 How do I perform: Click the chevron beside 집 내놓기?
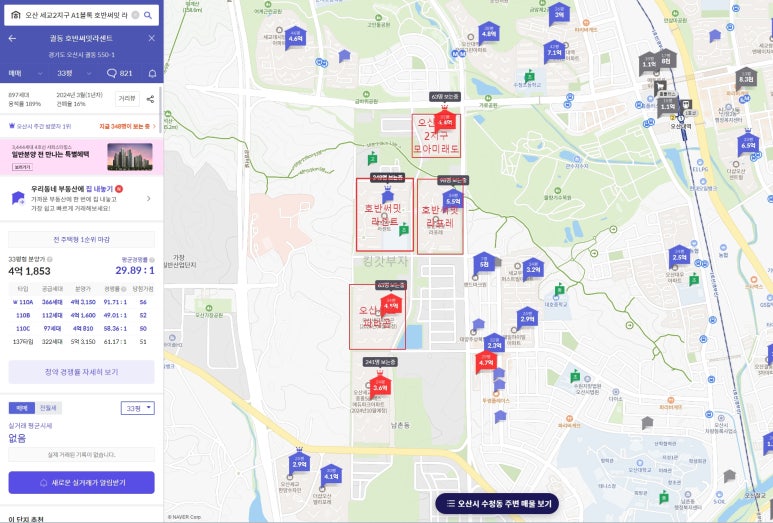click(148, 199)
